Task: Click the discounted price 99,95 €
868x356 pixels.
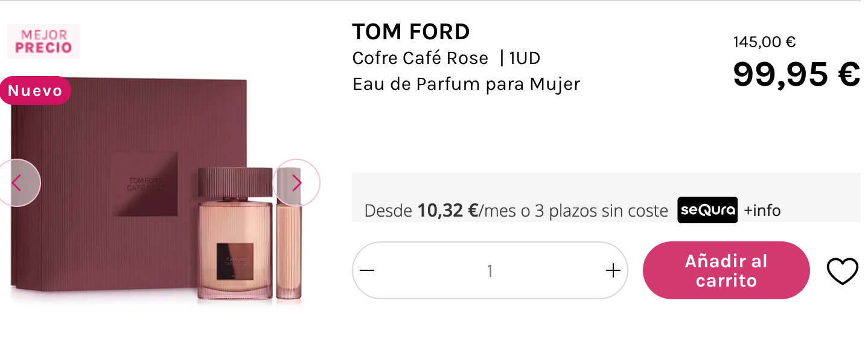Action: [x=796, y=74]
